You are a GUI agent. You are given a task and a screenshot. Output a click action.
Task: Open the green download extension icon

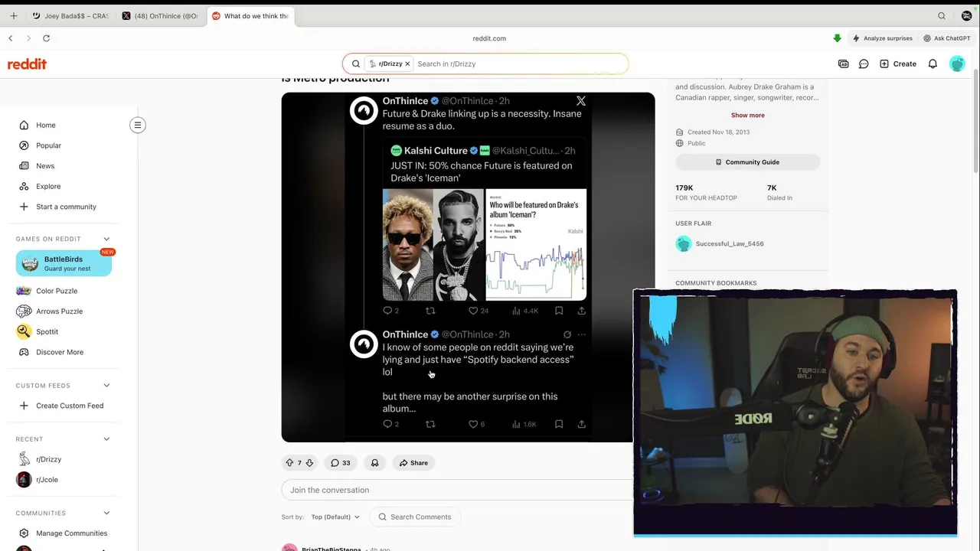(837, 38)
